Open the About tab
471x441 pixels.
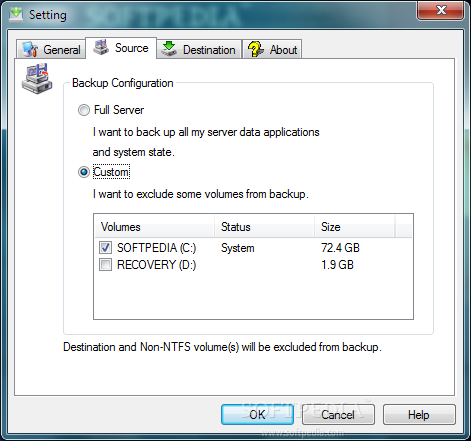[x=272, y=49]
